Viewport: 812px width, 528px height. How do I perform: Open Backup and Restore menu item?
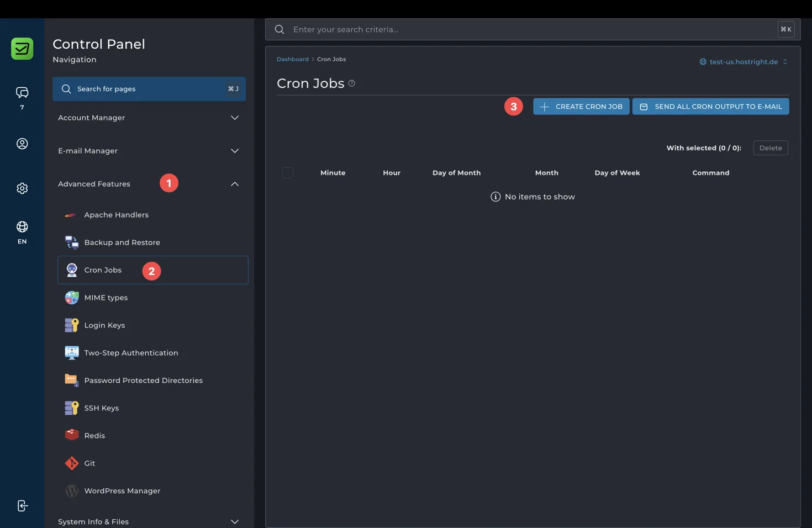(x=153, y=242)
